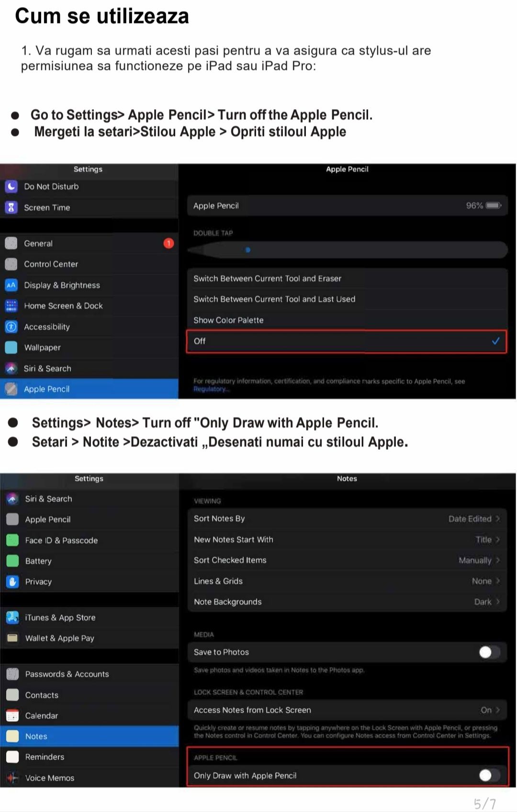
Task: Tap the Reminders icon
Action: (x=12, y=756)
